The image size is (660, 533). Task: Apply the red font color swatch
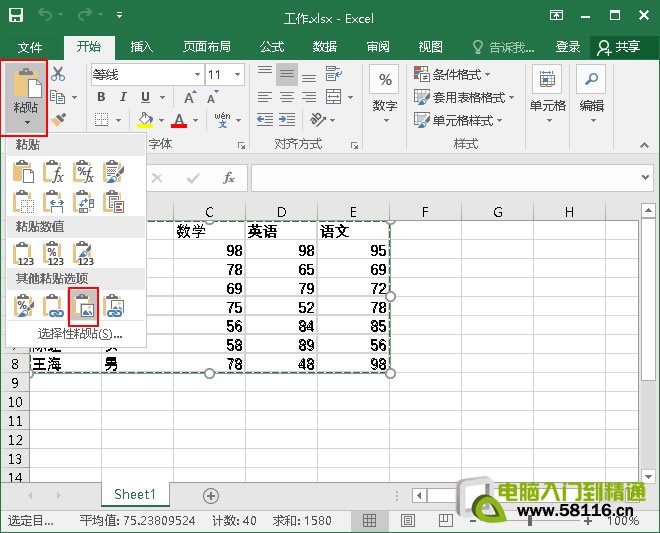coord(179,120)
